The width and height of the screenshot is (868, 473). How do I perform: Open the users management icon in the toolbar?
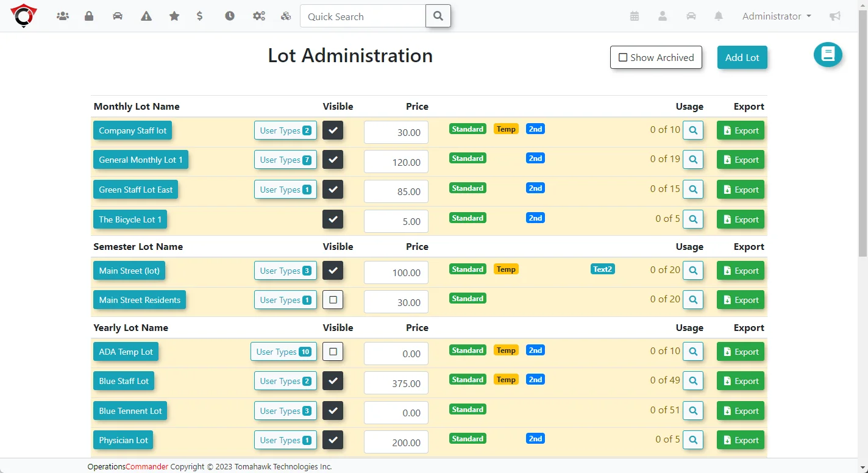coord(63,16)
